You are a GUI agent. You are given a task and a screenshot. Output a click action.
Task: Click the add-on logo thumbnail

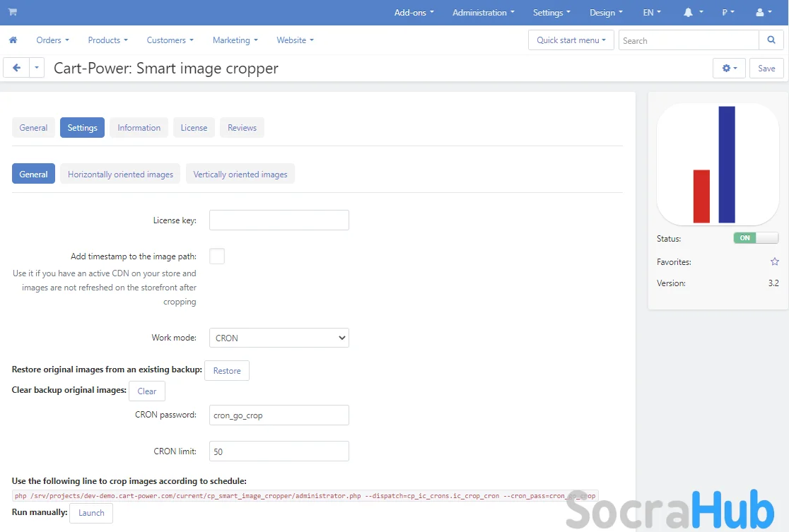coord(718,165)
